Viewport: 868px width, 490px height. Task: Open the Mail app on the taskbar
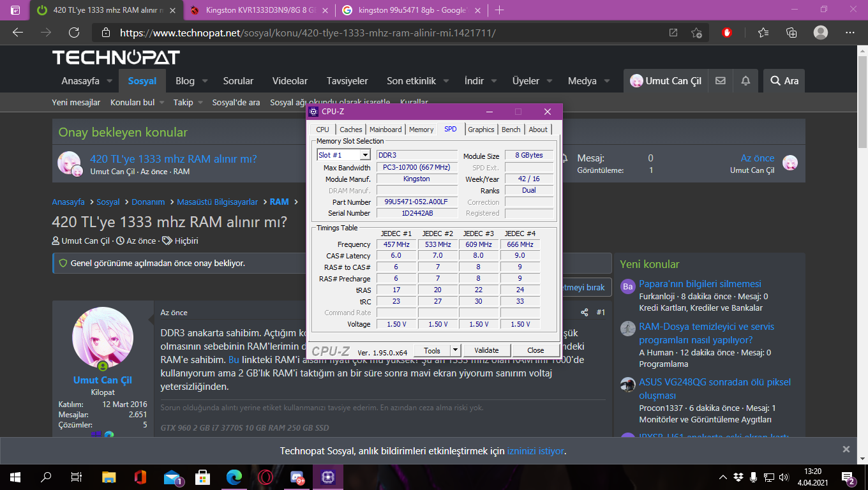click(x=172, y=477)
